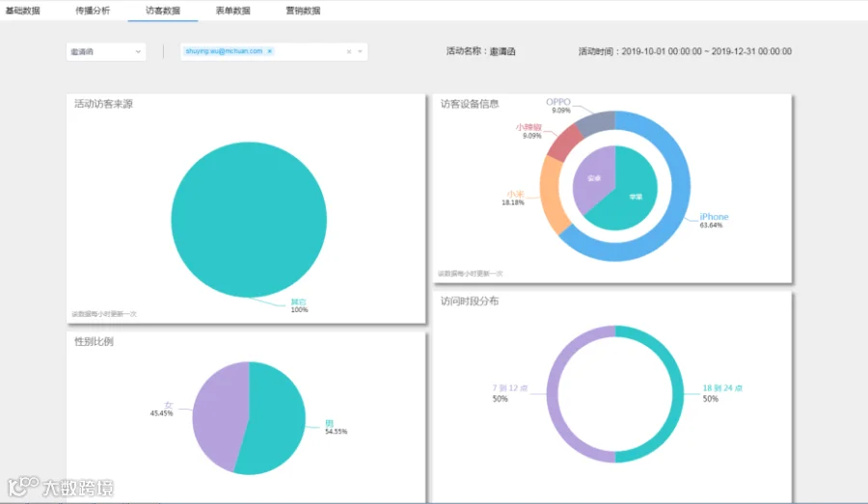Viewport: 868px width, 504px height.
Task: Click the purple 女 pie slice
Action: click(x=219, y=416)
